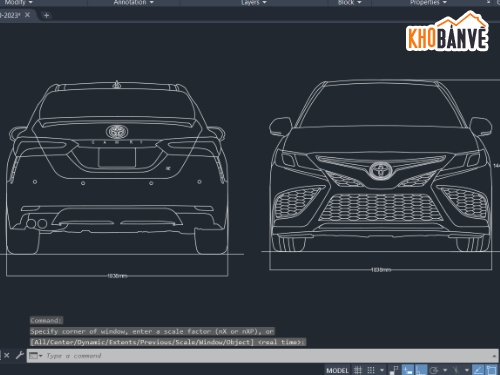This screenshot has width=500, height=375.
Task: Click the isometric drafting icon
Action: (x=456, y=370)
